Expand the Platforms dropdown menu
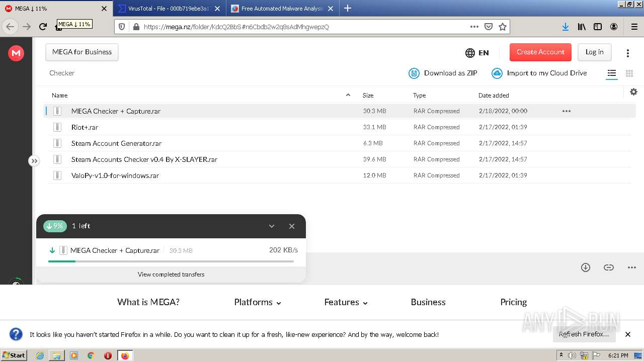644x362 pixels. click(258, 302)
